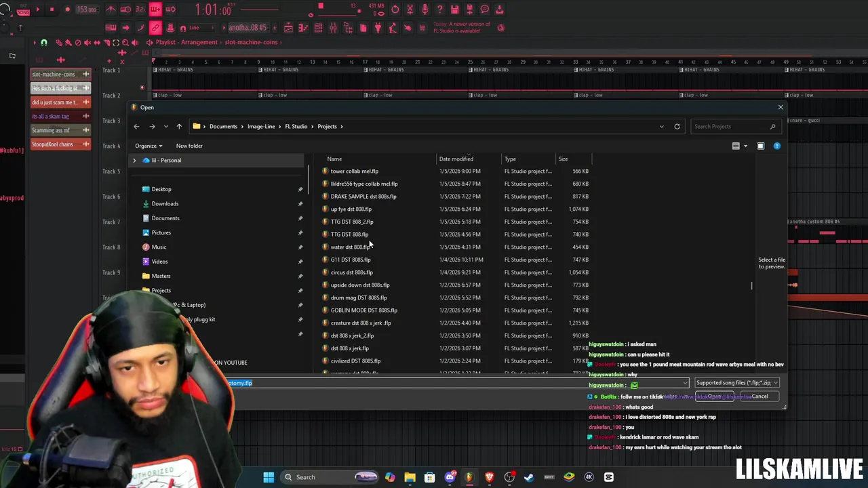Open the Browser icon in the FL Studio toolbar

click(x=347, y=28)
